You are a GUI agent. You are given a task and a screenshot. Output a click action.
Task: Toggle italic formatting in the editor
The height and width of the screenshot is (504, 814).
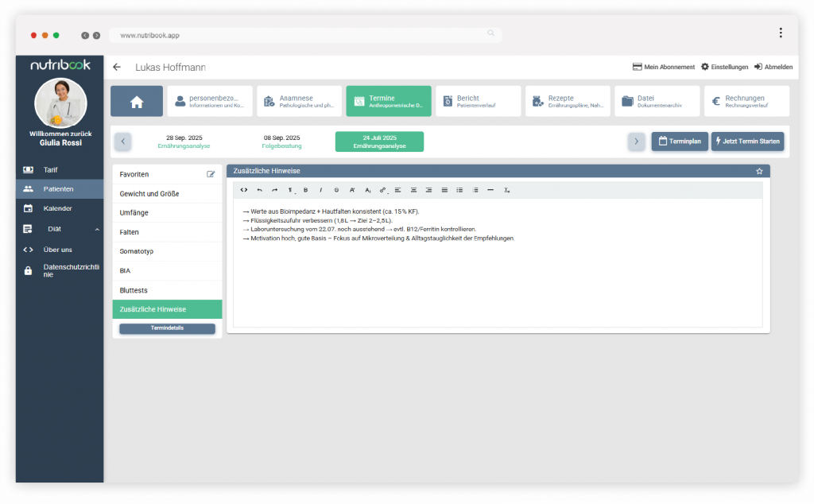tap(320, 190)
